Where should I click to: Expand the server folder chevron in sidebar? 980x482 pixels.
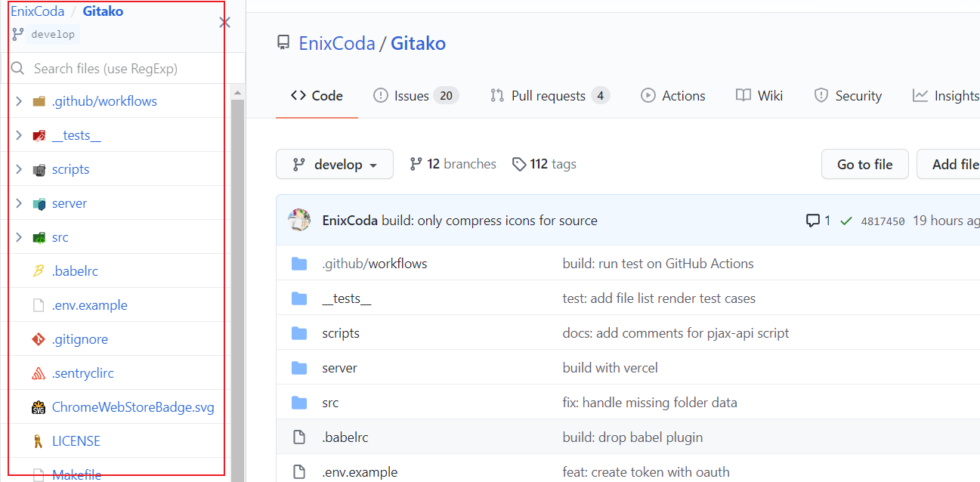(19, 203)
